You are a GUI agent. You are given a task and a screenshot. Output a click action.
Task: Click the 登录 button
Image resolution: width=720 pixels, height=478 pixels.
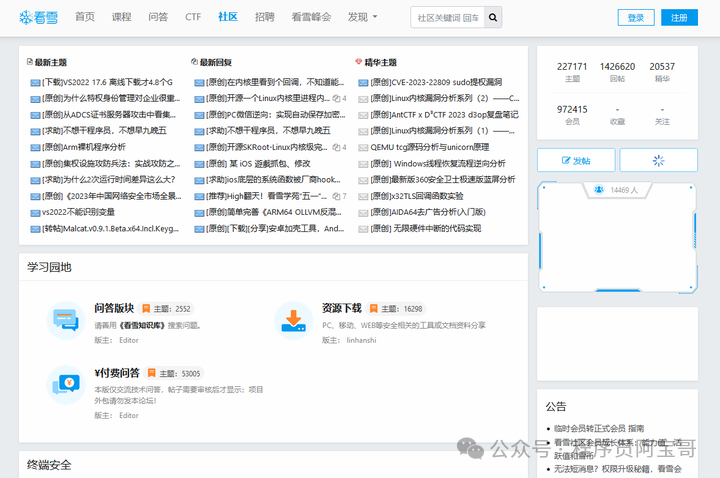coord(636,17)
